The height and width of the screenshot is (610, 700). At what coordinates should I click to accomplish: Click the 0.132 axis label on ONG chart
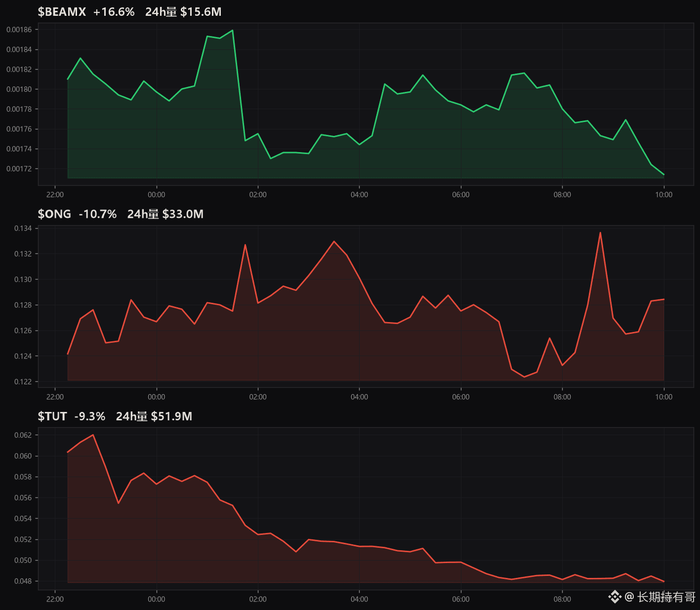23,254
